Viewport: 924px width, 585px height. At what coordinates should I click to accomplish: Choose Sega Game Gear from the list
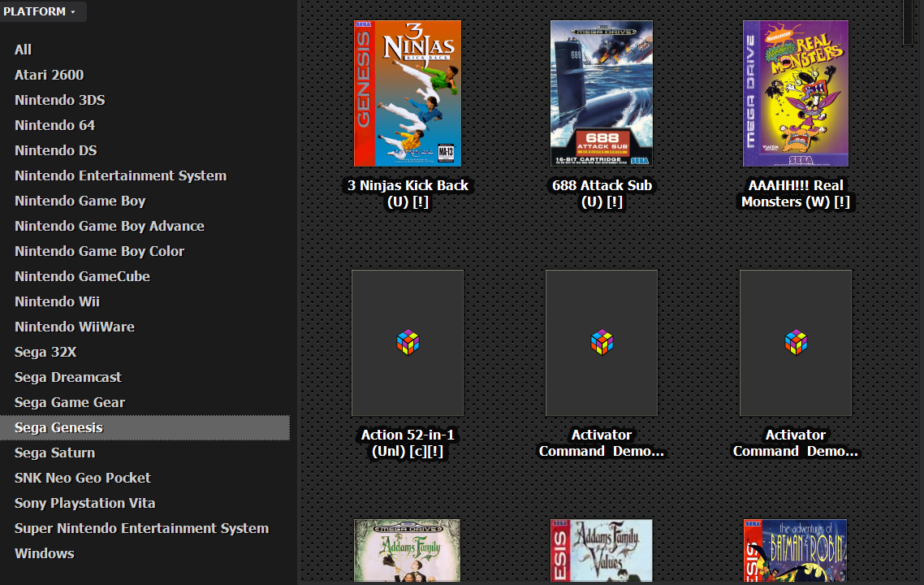point(70,403)
